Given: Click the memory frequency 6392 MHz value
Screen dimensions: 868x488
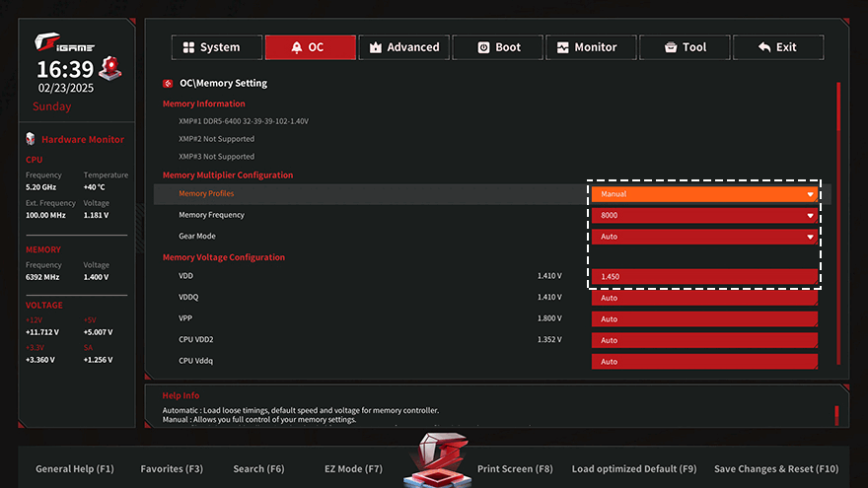Looking at the screenshot, I should point(42,277).
